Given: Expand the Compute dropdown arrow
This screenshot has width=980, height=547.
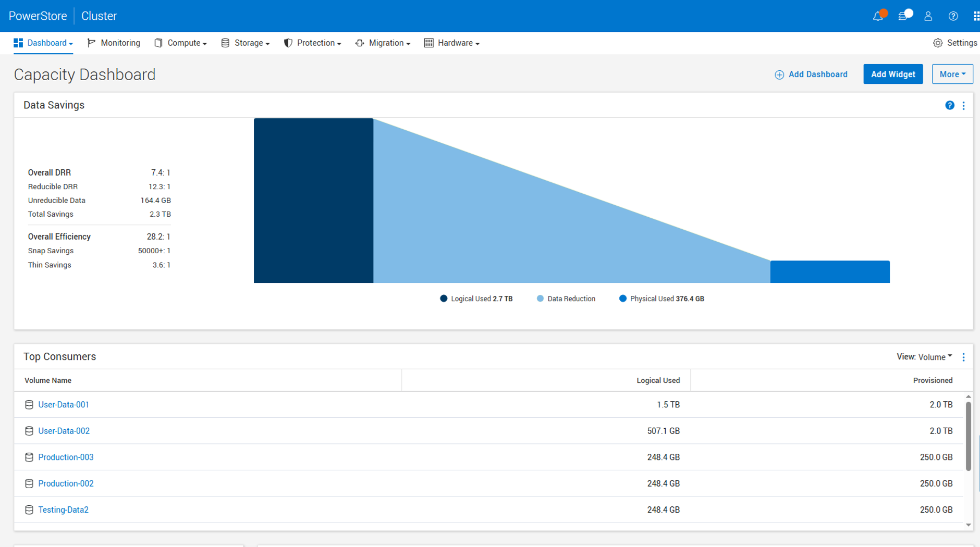Looking at the screenshot, I should pos(205,44).
